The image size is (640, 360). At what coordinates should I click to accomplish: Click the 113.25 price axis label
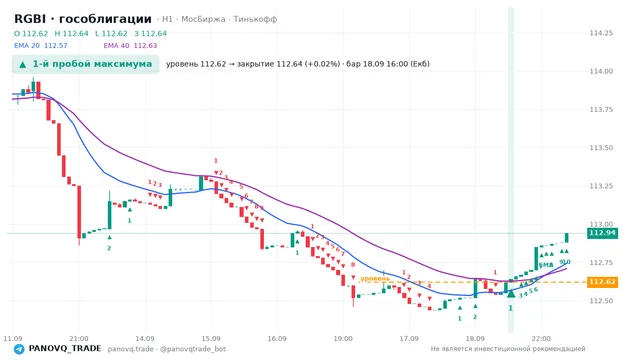click(601, 186)
